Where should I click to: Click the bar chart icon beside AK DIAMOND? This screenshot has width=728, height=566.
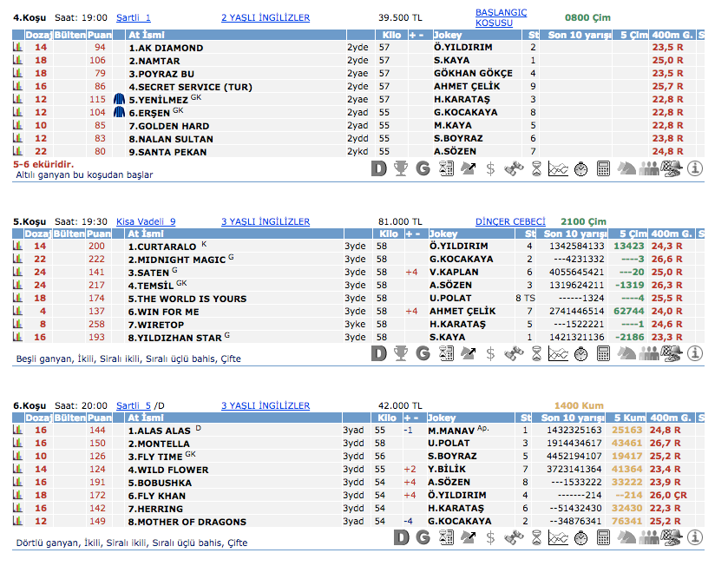(x=17, y=48)
